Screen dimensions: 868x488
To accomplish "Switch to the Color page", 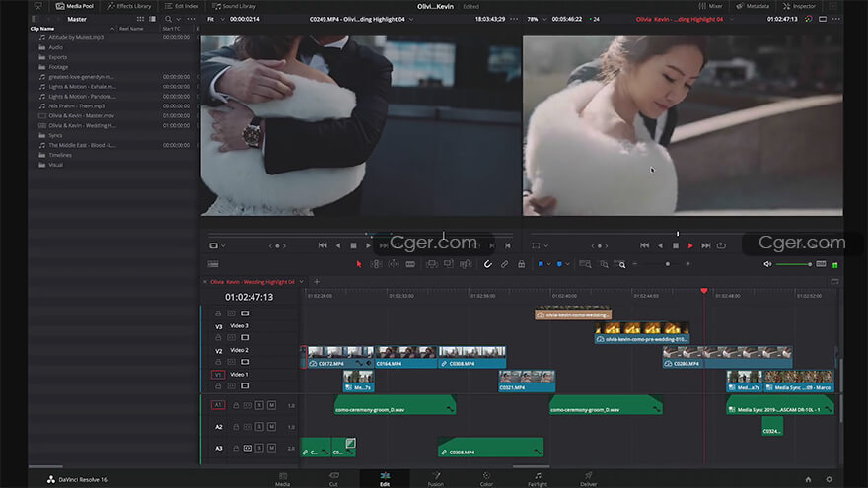I will click(486, 479).
